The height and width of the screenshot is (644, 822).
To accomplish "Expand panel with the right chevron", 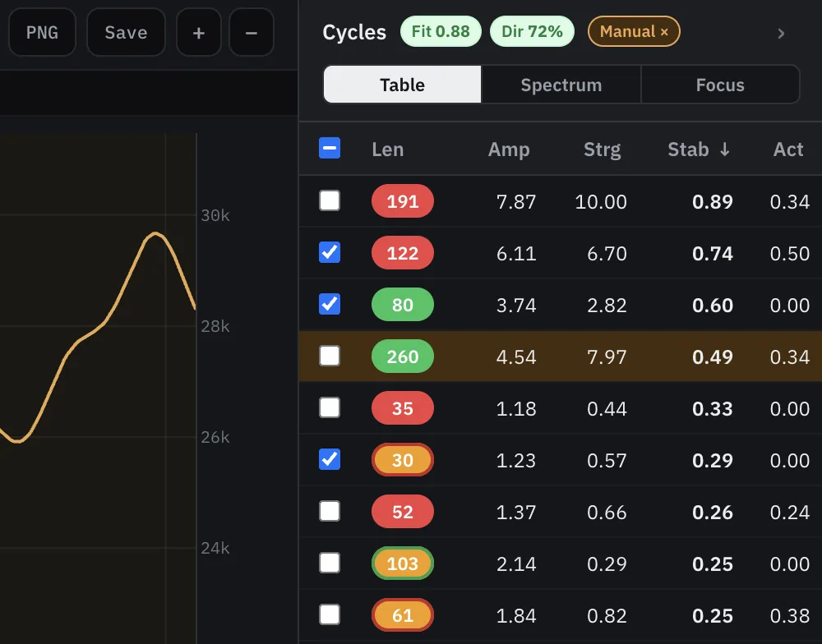I will pyautogui.click(x=781, y=34).
